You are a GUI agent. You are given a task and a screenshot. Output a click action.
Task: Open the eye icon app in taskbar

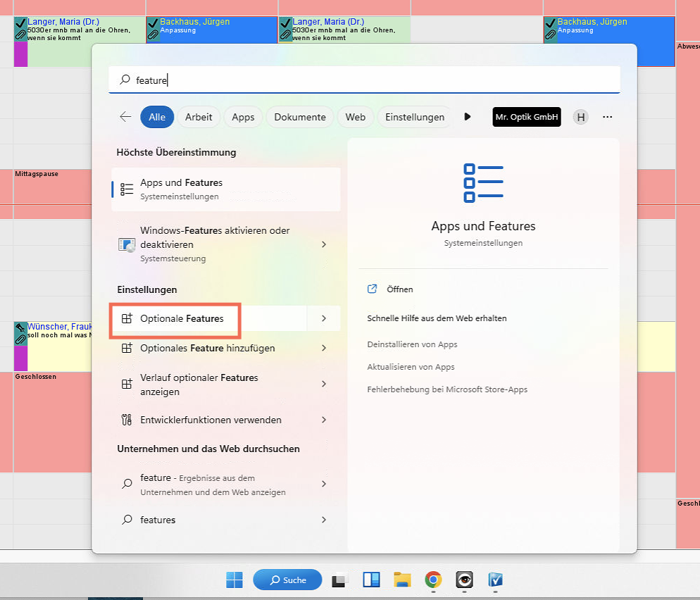464,580
